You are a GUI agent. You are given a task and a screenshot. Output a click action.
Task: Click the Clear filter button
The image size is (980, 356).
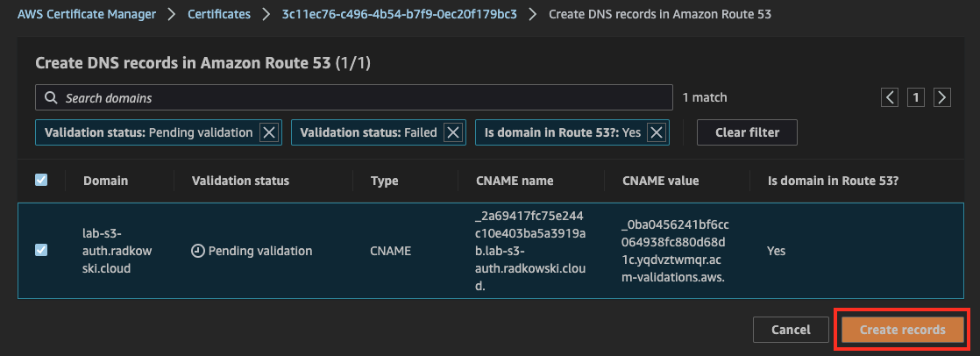pyautogui.click(x=747, y=132)
